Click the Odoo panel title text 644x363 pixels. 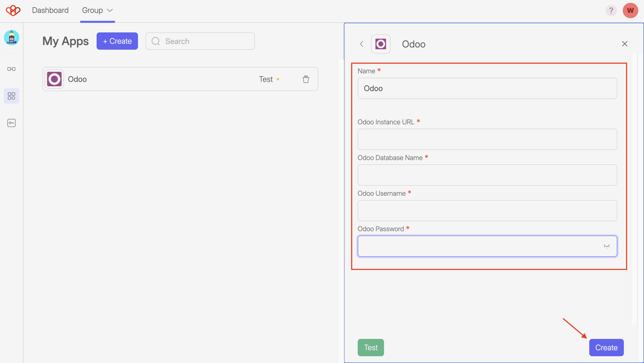[414, 44]
